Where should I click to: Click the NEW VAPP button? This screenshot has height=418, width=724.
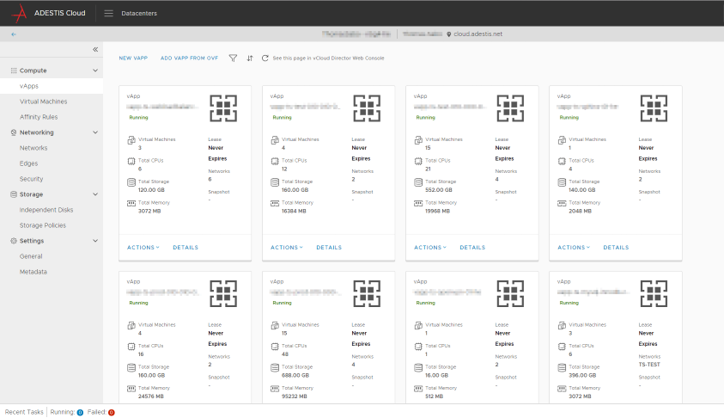(133, 58)
